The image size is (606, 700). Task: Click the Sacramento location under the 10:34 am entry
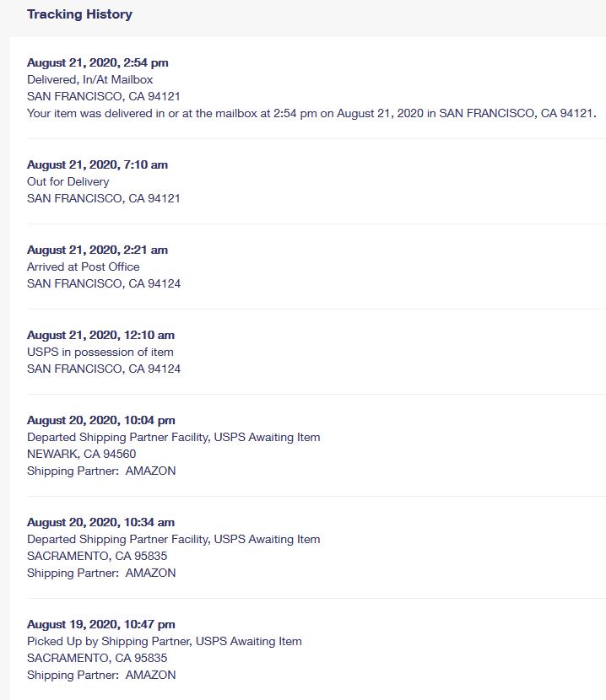point(96,556)
